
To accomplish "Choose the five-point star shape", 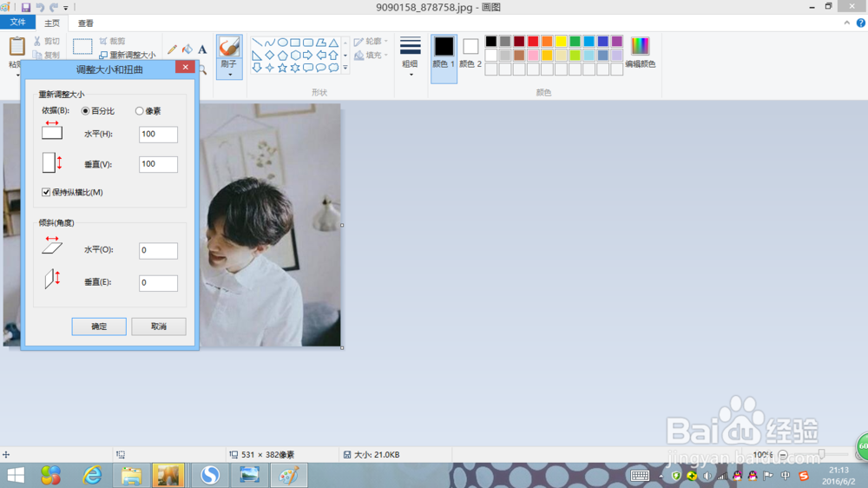I will (282, 68).
